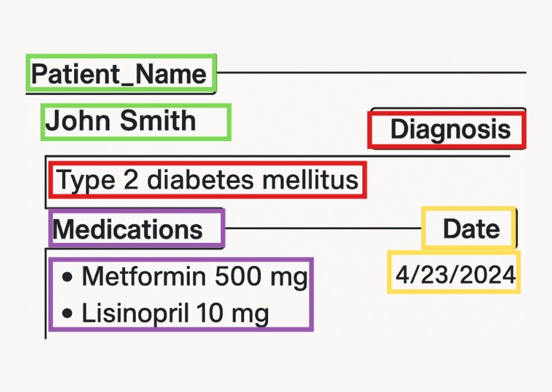Click the line right of Patient_Name
Viewport: 552px width, 392px height.
tap(371, 72)
